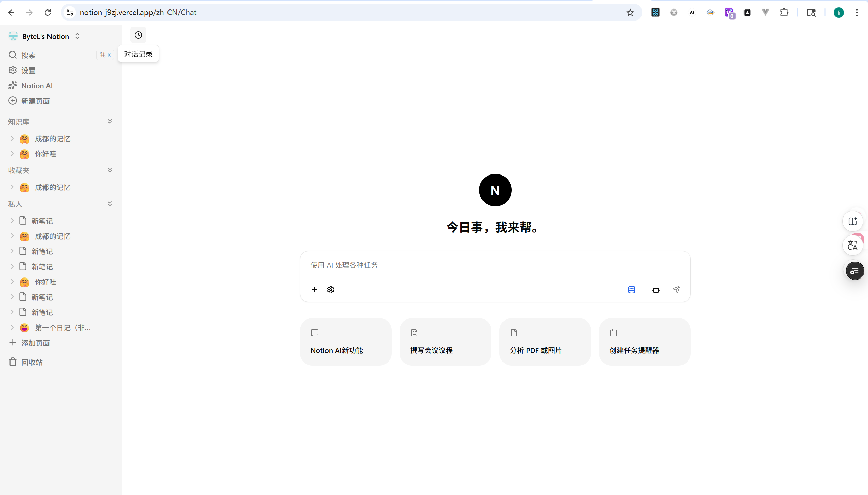Select the 你好哇 page in sidebar
Screen dimensions: 868x495
point(45,154)
